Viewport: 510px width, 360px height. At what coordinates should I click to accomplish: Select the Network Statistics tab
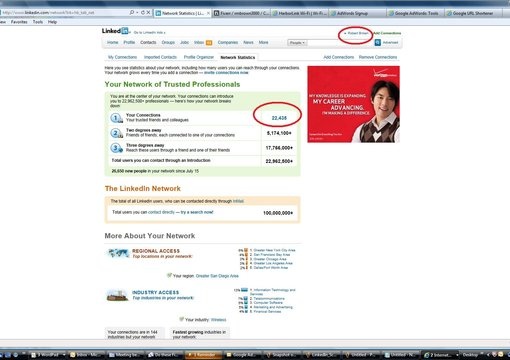[238, 57]
